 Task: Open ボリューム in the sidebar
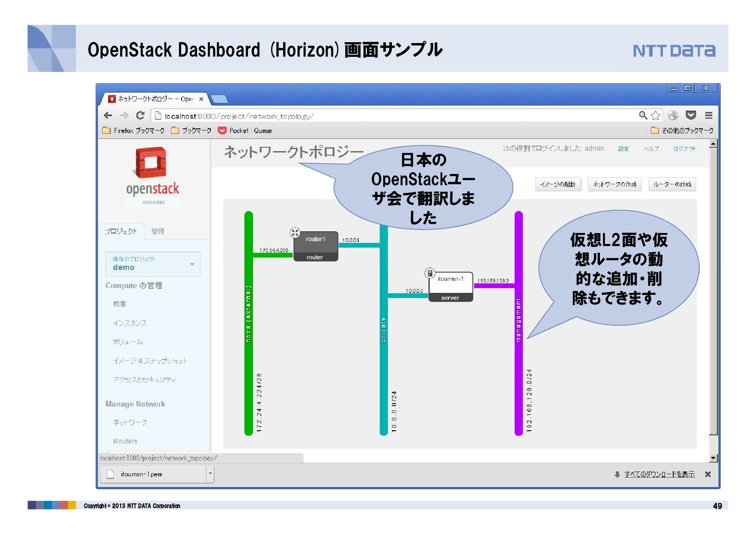[128, 342]
